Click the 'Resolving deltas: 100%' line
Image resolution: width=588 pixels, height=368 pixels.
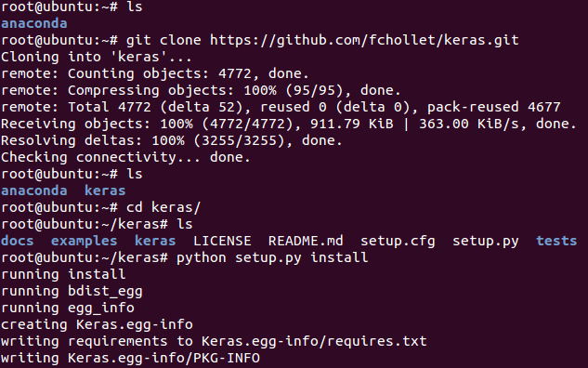pyautogui.click(x=171, y=140)
